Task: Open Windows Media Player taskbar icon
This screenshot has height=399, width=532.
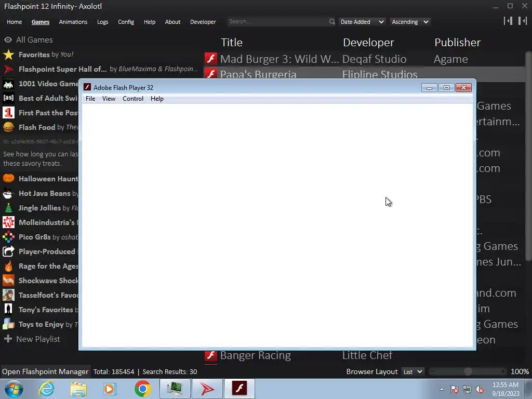Action: tap(110, 389)
